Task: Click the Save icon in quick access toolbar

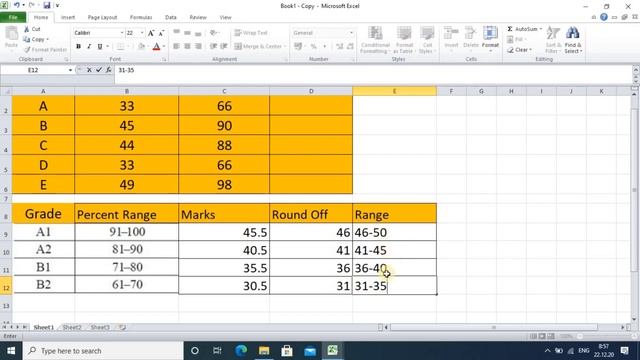Action: tap(47, 5)
